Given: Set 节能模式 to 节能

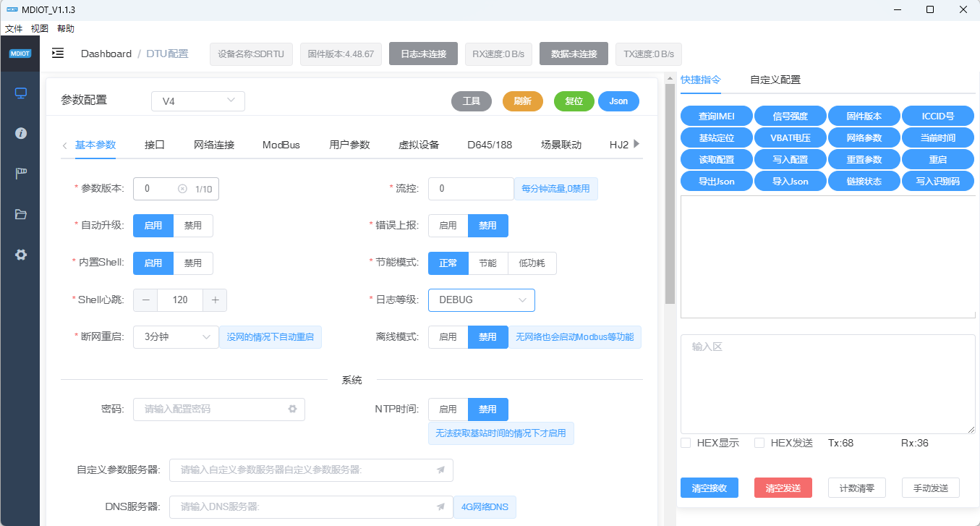Looking at the screenshot, I should pos(488,263).
